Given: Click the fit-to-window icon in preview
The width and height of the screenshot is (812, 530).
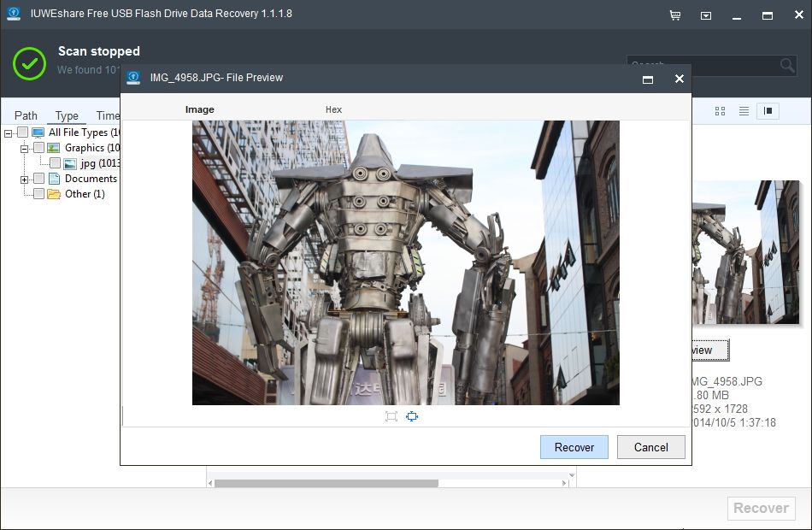Looking at the screenshot, I should (391, 416).
